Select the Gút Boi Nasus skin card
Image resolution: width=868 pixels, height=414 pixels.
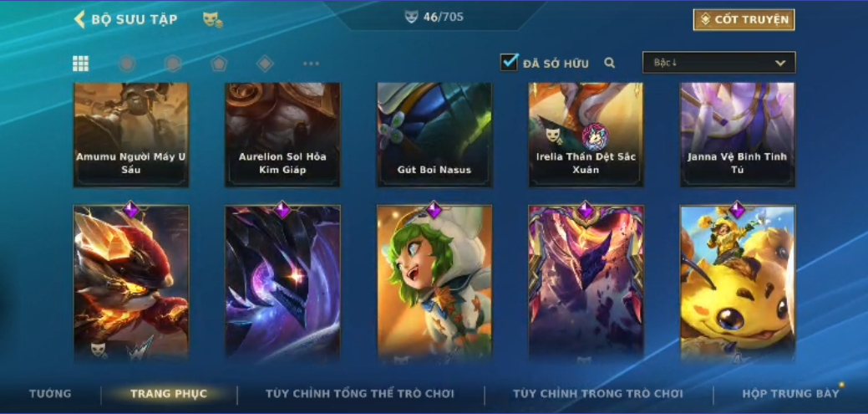point(434,135)
